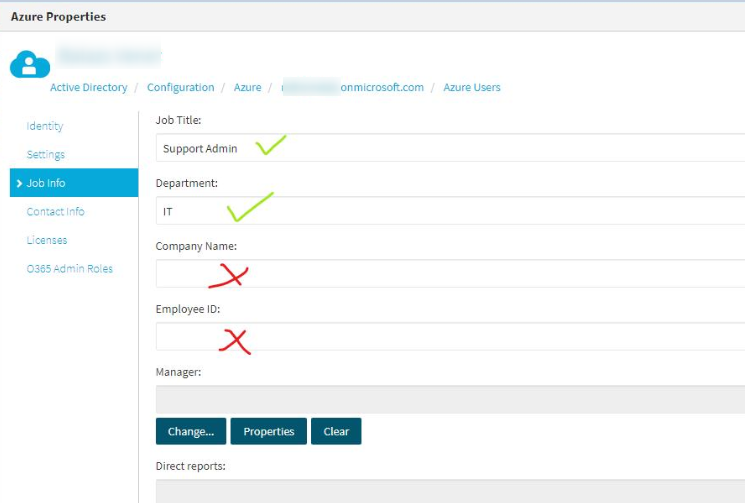
Task: Switch to the Identity section
Action: [45, 126]
